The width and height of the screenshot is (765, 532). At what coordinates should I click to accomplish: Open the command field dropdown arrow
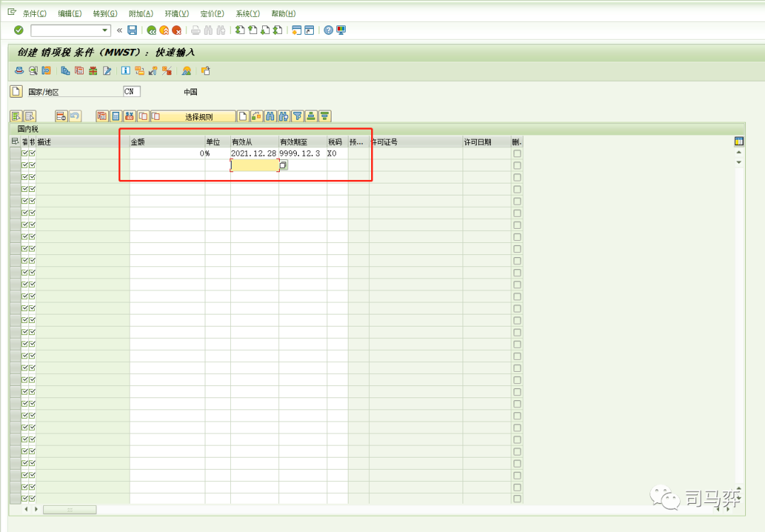click(x=105, y=30)
